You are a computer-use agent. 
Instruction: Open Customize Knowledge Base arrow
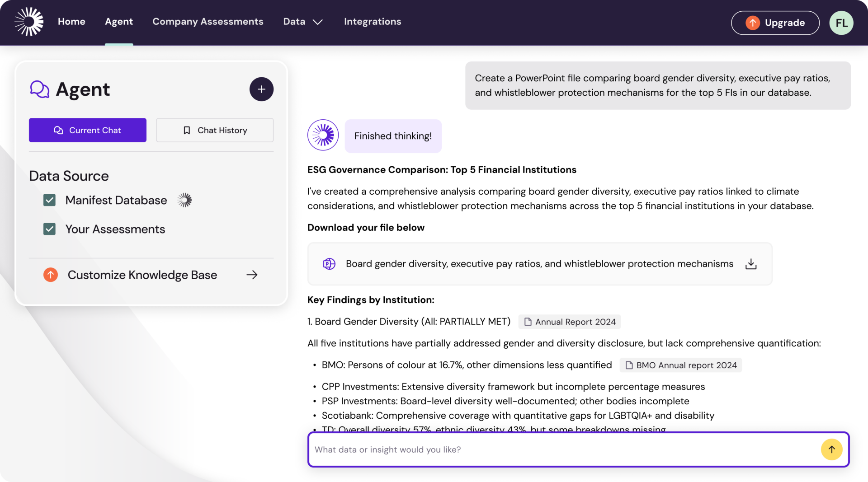[x=252, y=275]
